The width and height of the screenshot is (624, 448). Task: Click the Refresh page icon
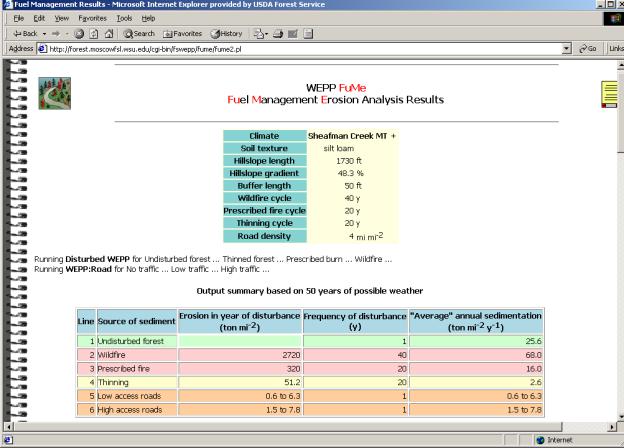click(94, 34)
